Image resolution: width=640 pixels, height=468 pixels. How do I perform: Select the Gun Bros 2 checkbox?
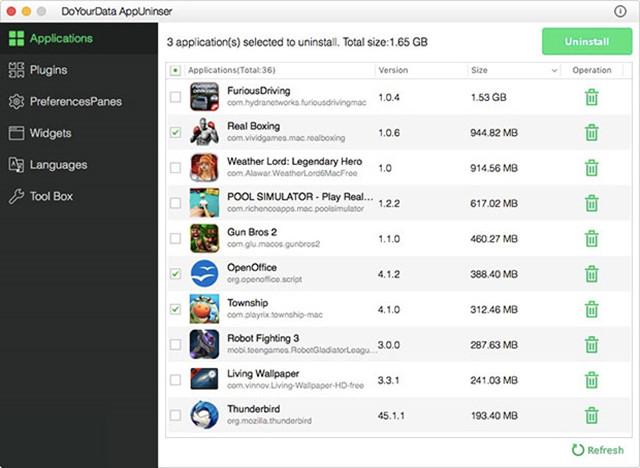coord(176,238)
